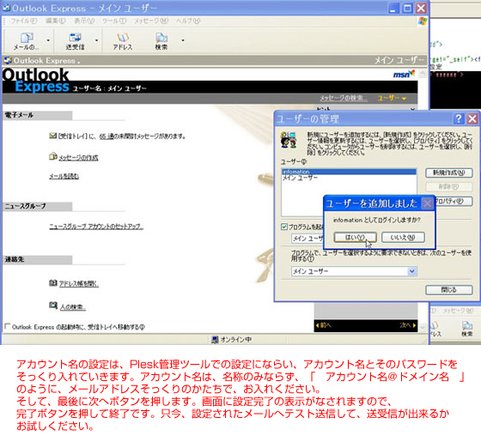Image resolution: width=481 pixels, height=448 pixels.
Task: Click Outlook Express title bar app icon
Action: (x=6, y=8)
